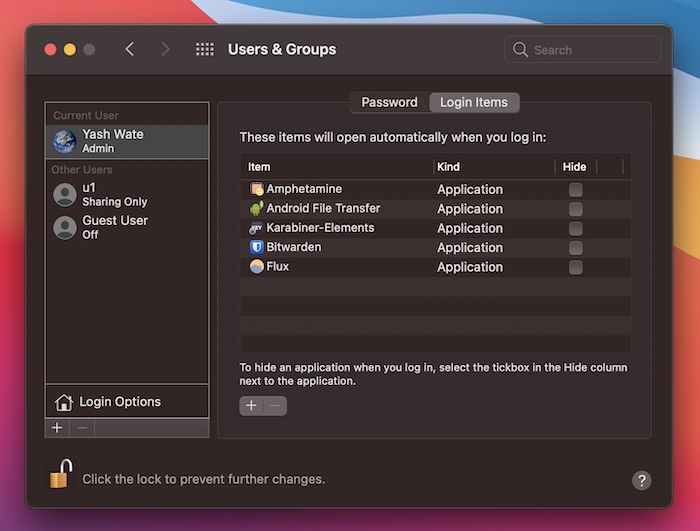Click the Amphetamine app icon
Viewport: 700px width, 531px height.
(x=257, y=189)
